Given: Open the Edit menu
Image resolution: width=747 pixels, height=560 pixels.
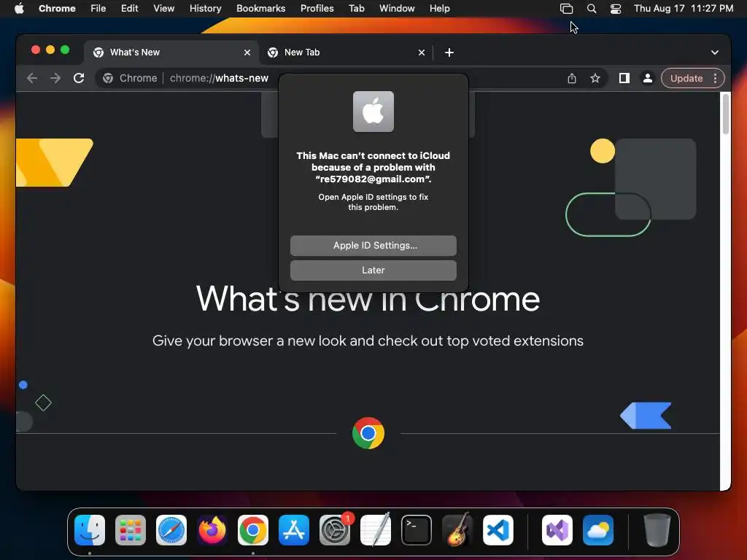Looking at the screenshot, I should (x=130, y=9).
